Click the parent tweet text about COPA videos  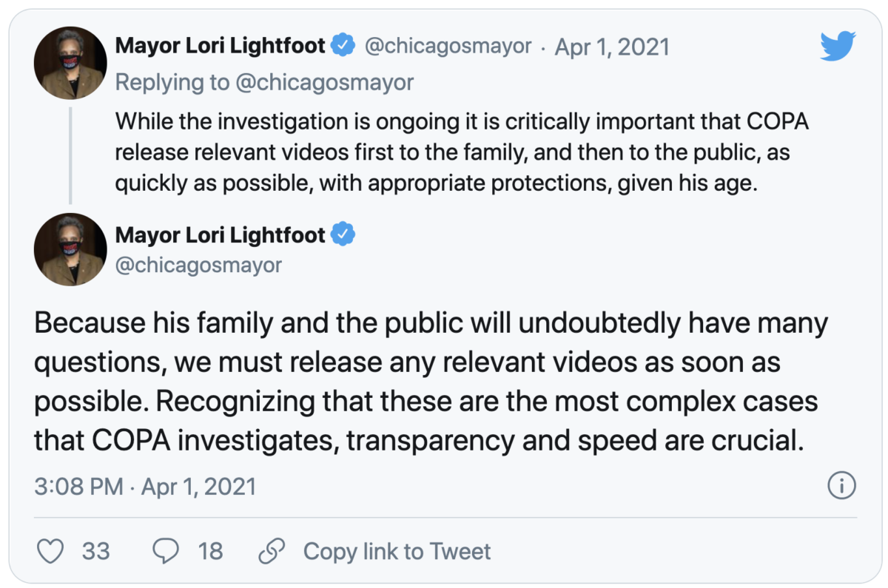[462, 152]
